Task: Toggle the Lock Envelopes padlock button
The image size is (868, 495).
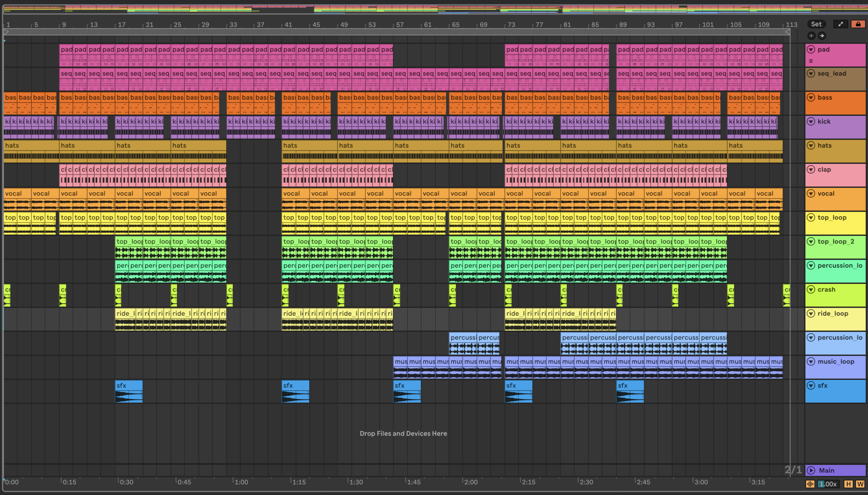Action: coord(858,24)
